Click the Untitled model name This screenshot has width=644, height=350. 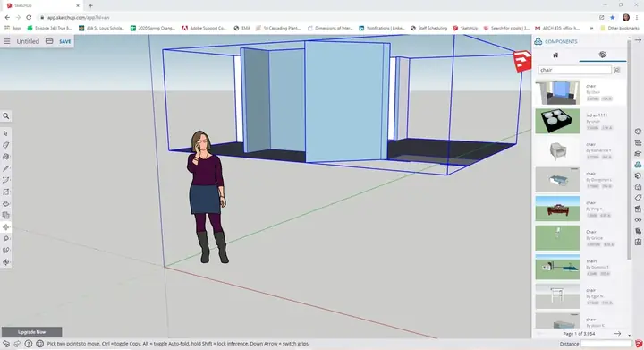point(28,41)
